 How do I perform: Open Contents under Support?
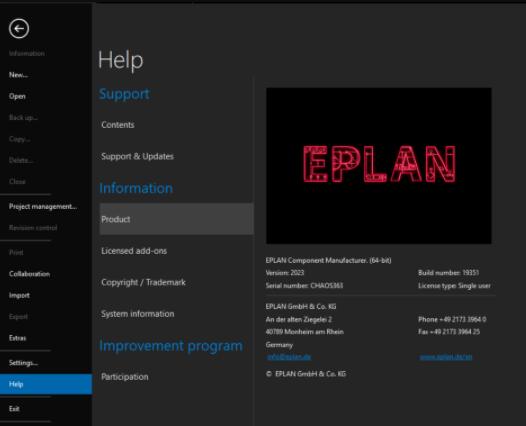pyautogui.click(x=118, y=125)
